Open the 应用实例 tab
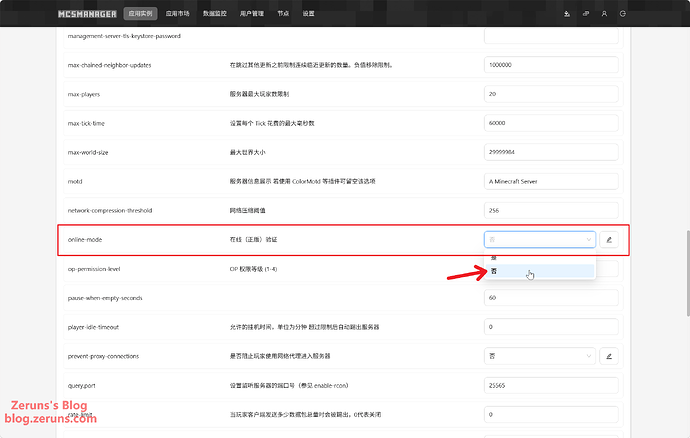The width and height of the screenshot is (690, 438). [140, 14]
